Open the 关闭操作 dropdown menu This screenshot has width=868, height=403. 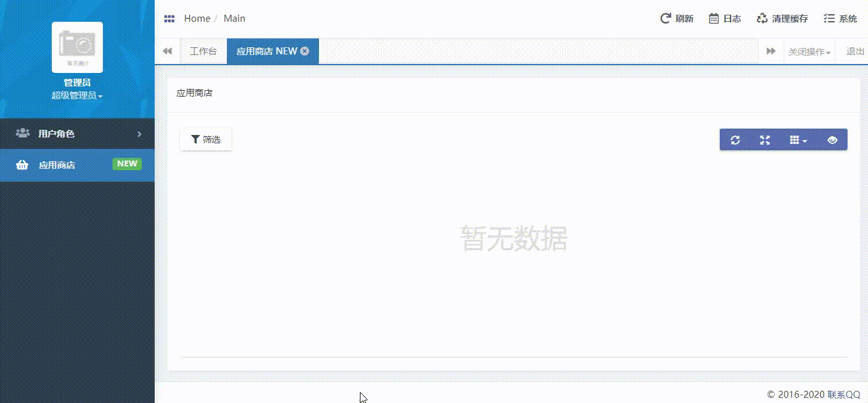[809, 52]
